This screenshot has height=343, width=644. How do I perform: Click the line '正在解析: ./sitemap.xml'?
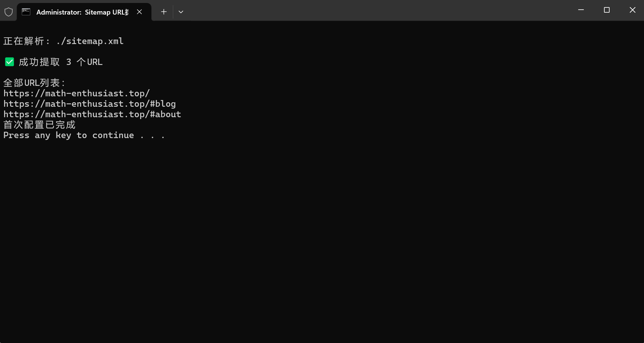(64, 41)
